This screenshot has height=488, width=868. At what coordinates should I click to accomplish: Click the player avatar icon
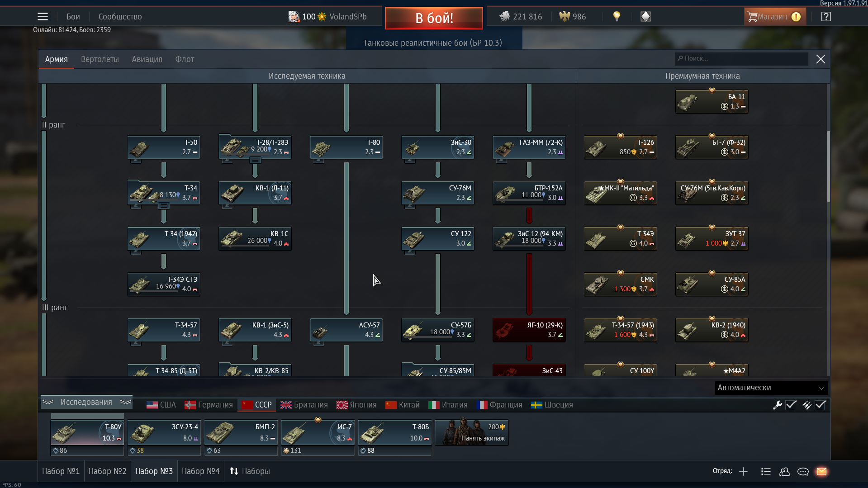(294, 17)
